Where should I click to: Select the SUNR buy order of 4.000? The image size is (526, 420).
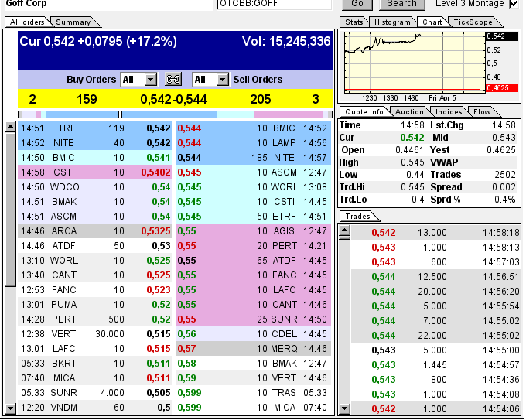click(x=95, y=392)
